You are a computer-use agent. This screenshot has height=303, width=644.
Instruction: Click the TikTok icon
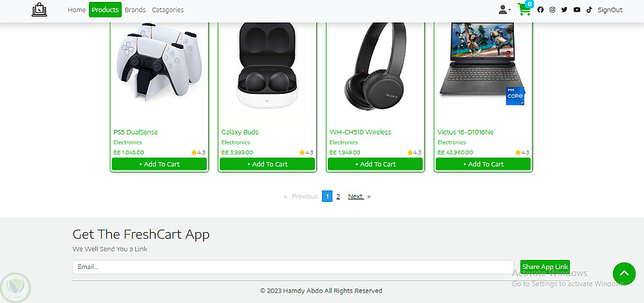589,10
